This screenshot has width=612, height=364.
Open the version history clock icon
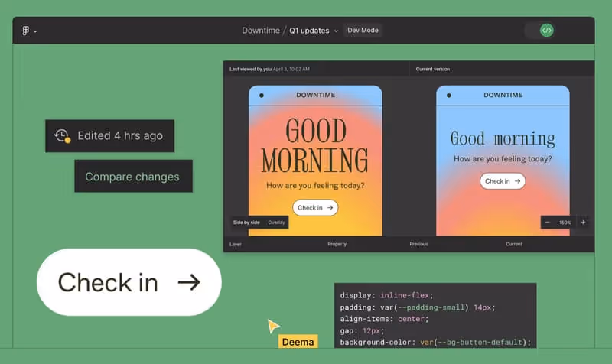coord(62,136)
